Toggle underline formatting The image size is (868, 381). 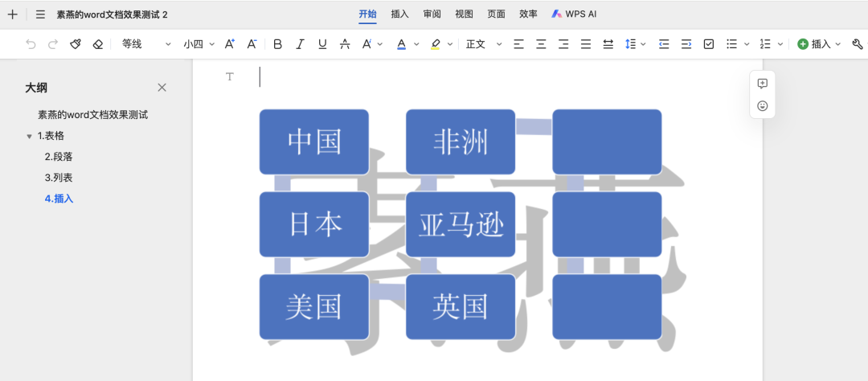[x=323, y=44]
